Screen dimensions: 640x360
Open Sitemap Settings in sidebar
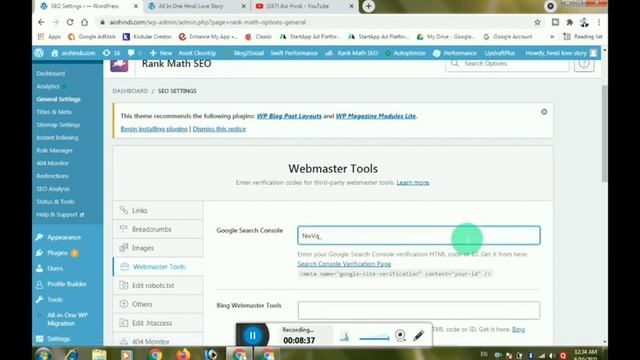58,125
